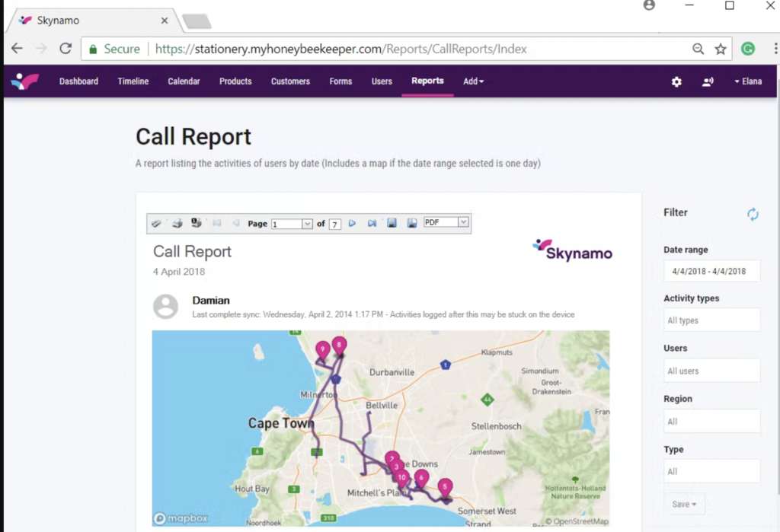Open the Timeline tab
Viewport: 780px width, 532px height.
(133, 81)
